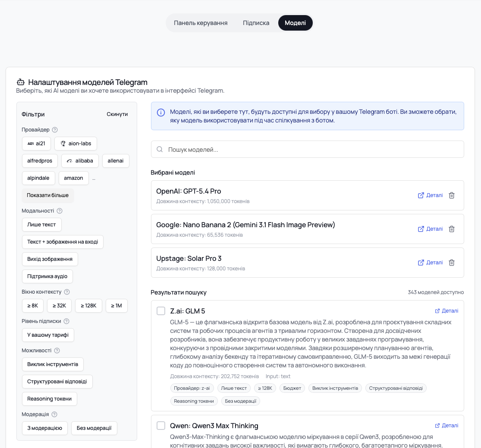Click help icon next to Модерація
The image size is (481, 448).
coord(54,414)
